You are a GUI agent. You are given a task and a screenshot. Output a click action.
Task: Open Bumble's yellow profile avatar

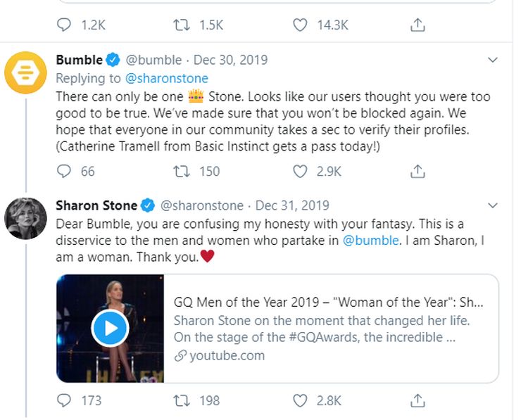(x=25, y=73)
